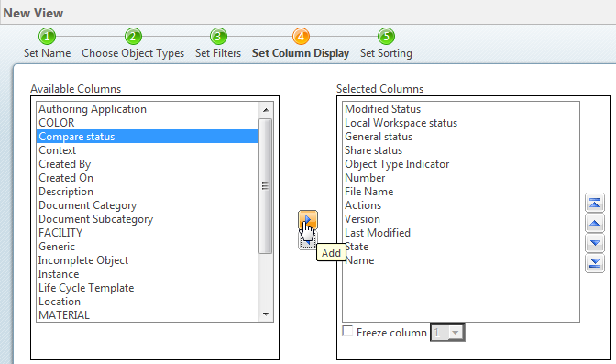The width and height of the screenshot is (616, 364).
Task: Click Available Columns scrollbar down arrow
Action: pos(266,314)
